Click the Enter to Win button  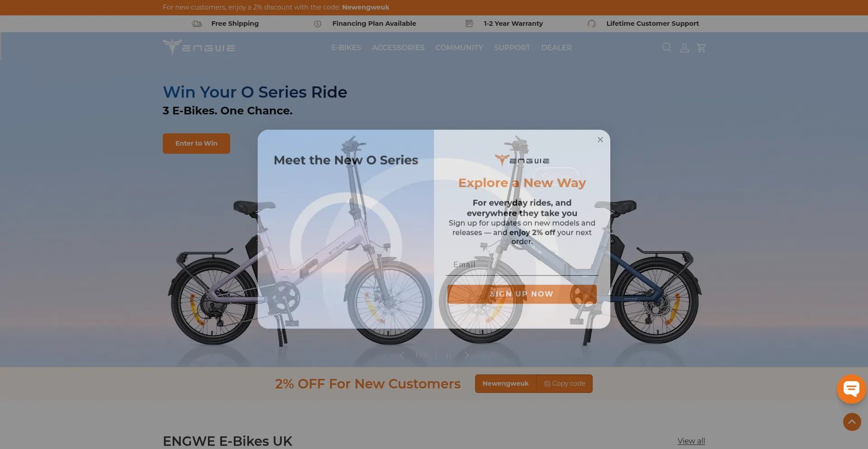click(196, 143)
